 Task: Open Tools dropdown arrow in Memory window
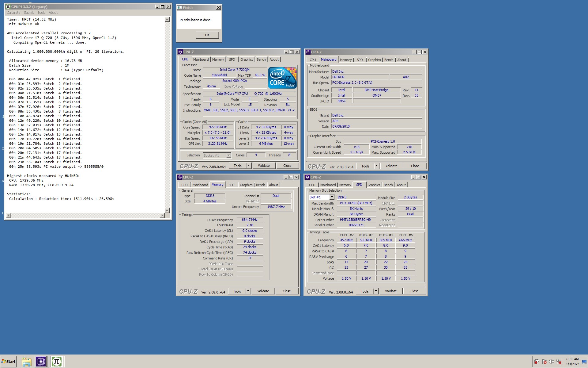coord(248,291)
